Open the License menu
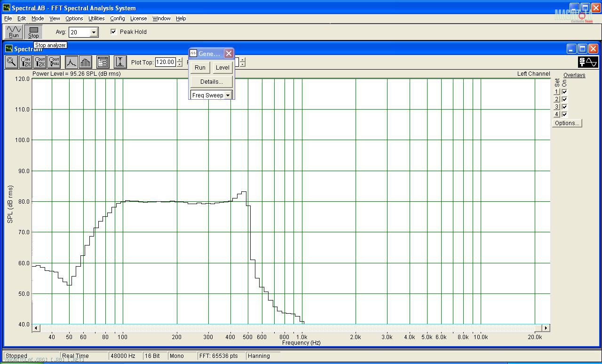Viewport: 602px width, 364px height. pyautogui.click(x=138, y=18)
